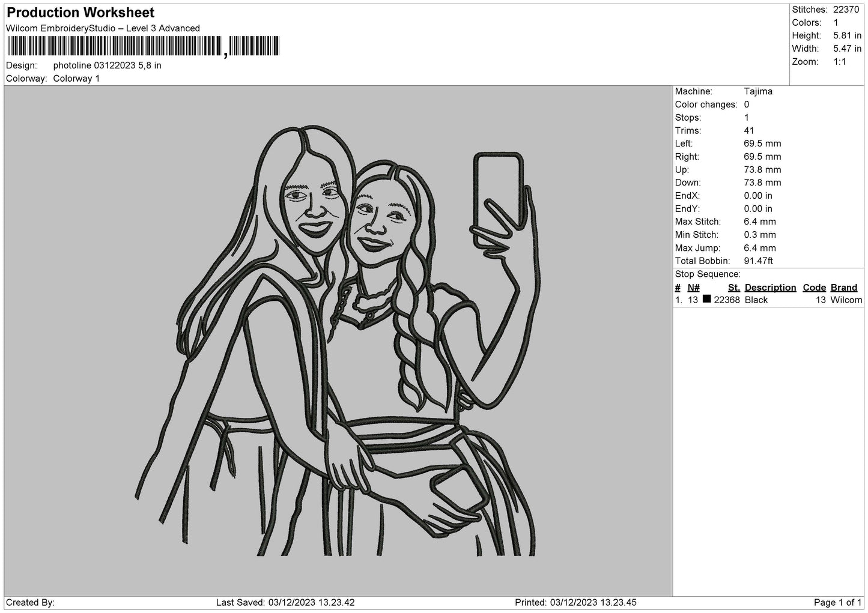Click the Created By label
Viewport: 868px width, 613px height.
(30, 603)
